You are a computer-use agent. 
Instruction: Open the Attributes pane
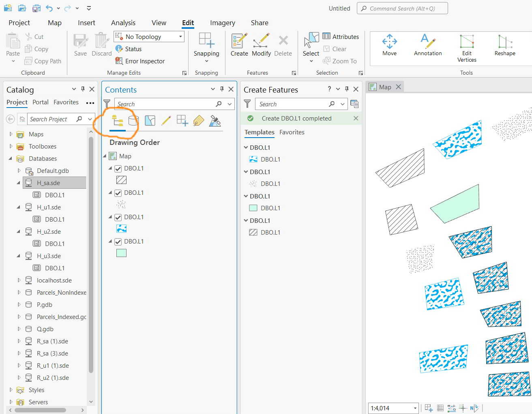341,37
